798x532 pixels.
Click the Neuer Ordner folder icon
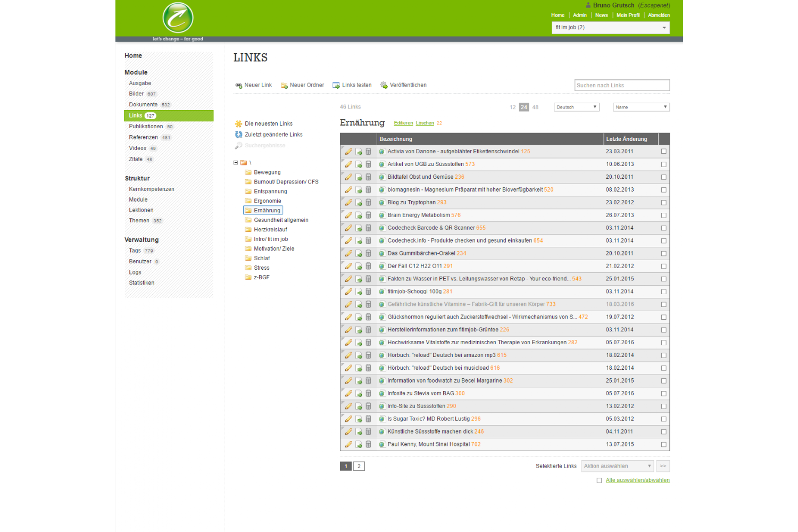coord(284,85)
